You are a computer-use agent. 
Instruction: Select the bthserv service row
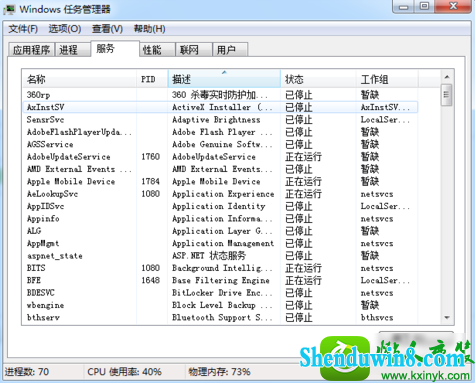(220, 317)
